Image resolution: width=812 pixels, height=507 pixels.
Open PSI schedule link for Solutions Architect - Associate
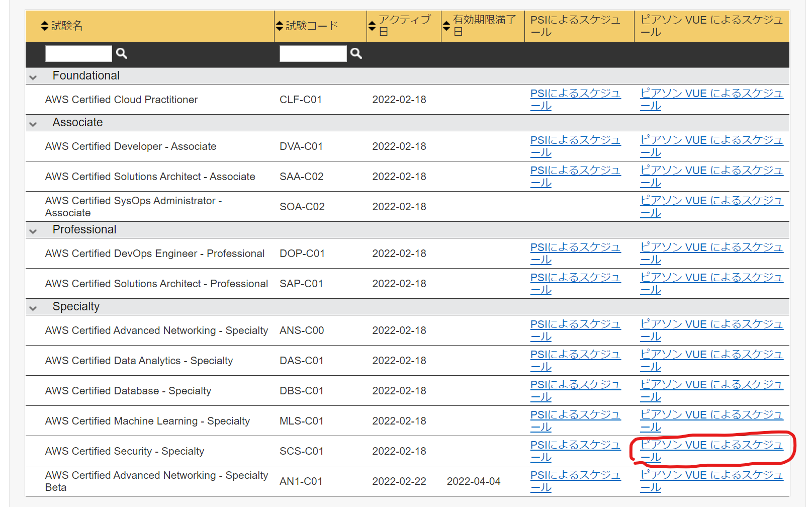(x=576, y=177)
